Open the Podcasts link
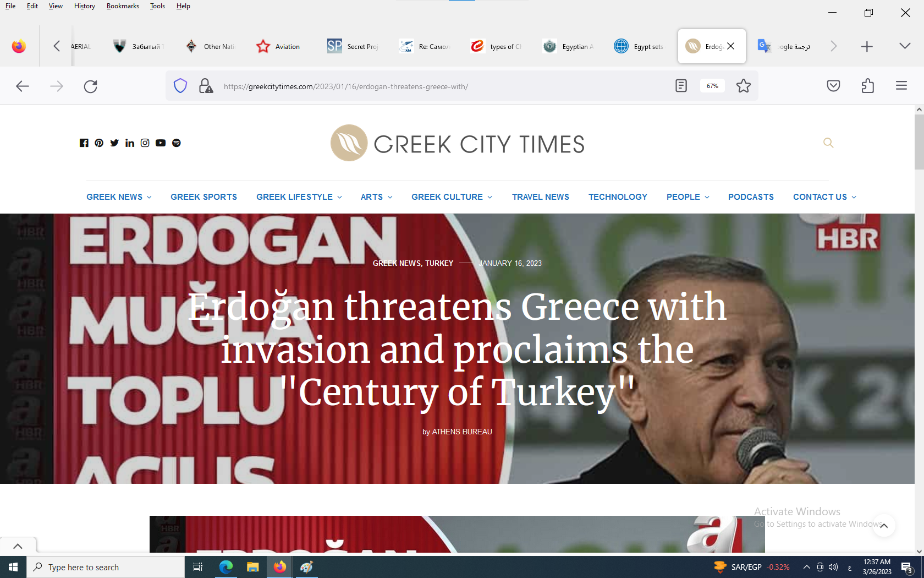This screenshot has height=578, width=924. [x=751, y=197]
